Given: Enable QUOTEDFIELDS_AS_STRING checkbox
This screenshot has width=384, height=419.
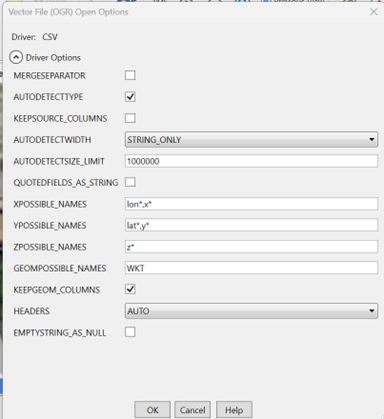Looking at the screenshot, I should click(130, 182).
